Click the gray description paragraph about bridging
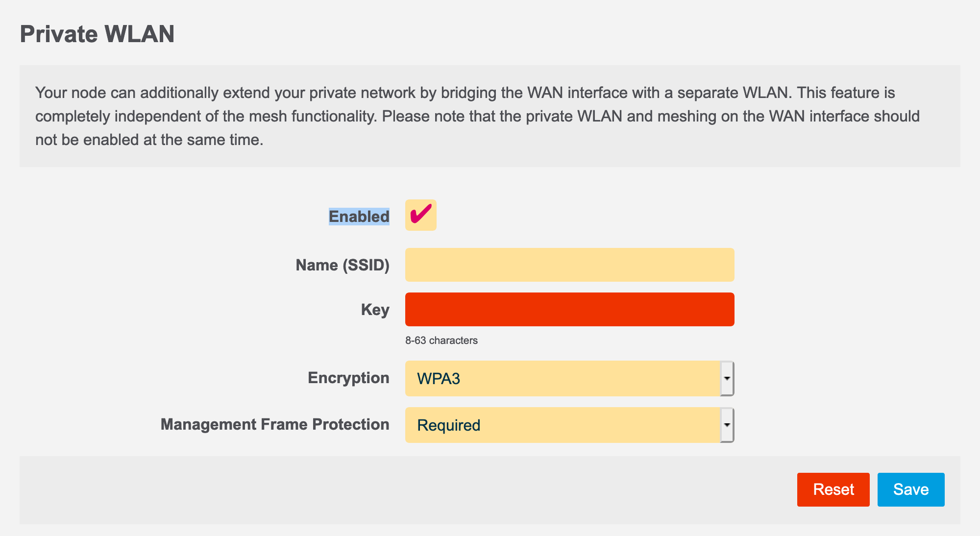 point(490,116)
